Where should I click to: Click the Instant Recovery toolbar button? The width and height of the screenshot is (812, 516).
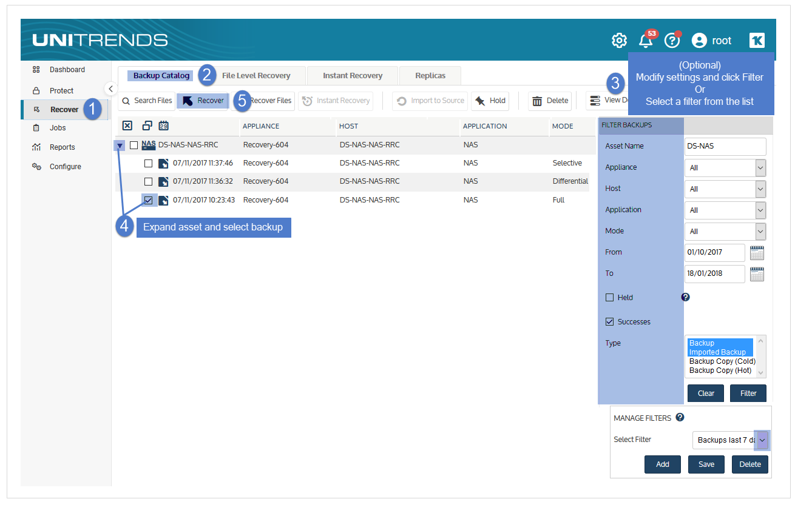click(336, 101)
